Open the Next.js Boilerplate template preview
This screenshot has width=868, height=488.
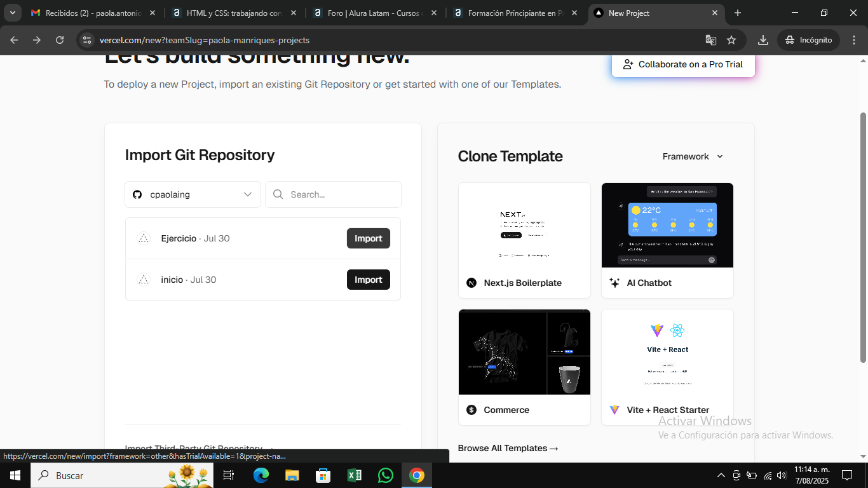point(524,226)
